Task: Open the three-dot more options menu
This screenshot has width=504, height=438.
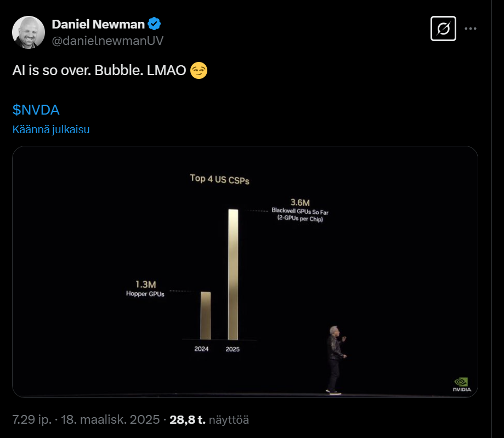Action: [471, 29]
